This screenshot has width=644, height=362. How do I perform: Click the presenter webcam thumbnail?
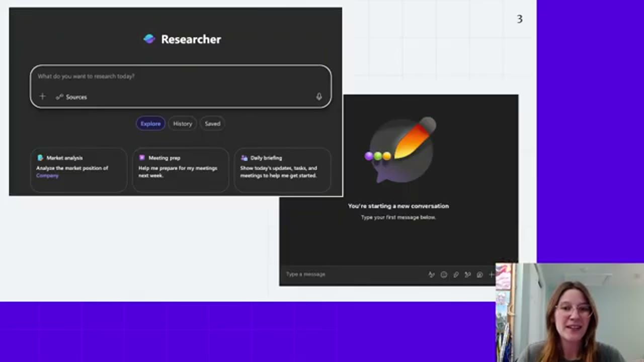tap(570, 313)
